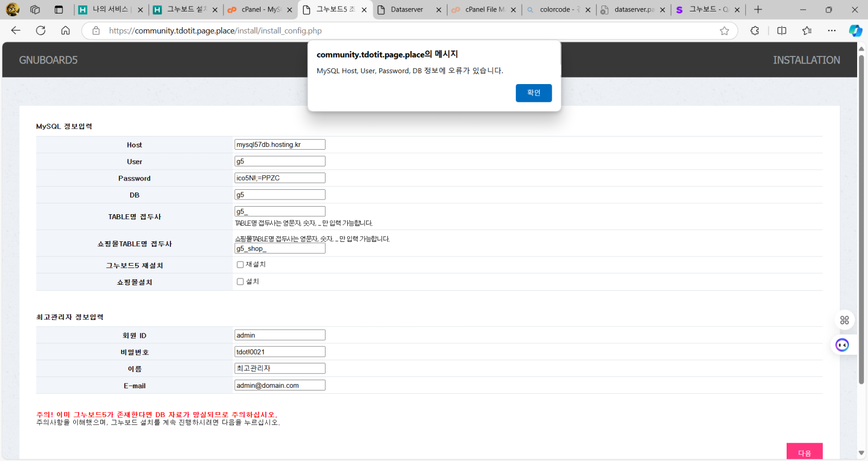Click the MySQL 정보입력 section heading

pos(64,126)
